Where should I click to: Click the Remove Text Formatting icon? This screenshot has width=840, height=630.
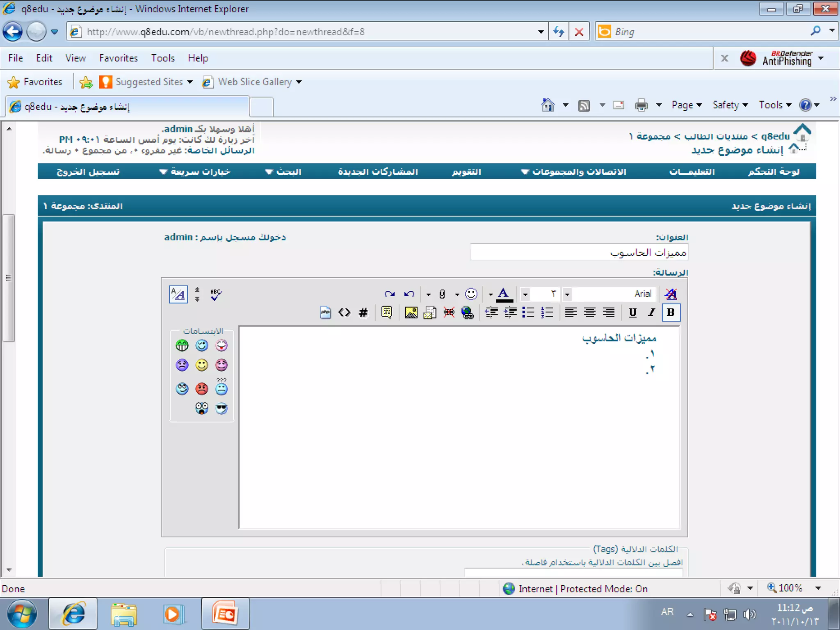click(x=671, y=294)
